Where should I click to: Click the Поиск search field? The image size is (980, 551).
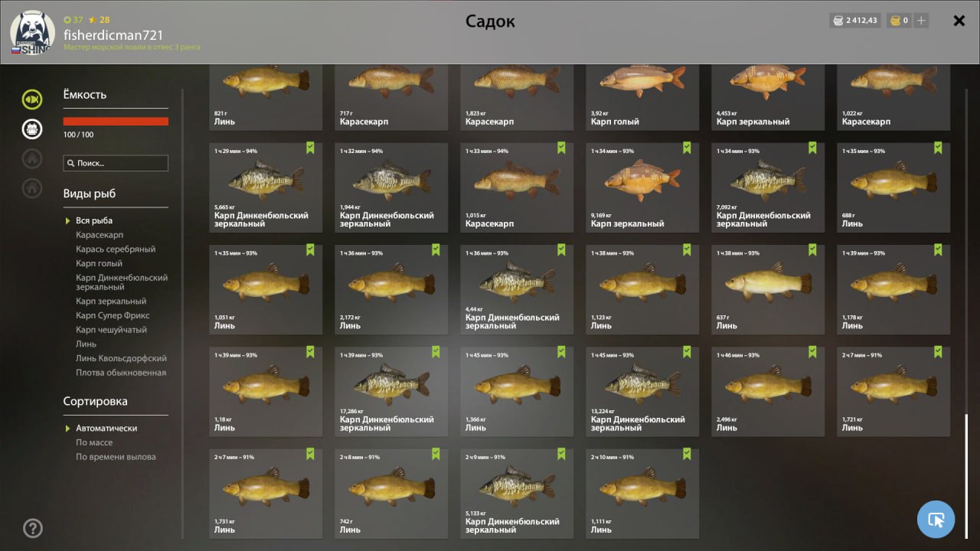[x=116, y=163]
